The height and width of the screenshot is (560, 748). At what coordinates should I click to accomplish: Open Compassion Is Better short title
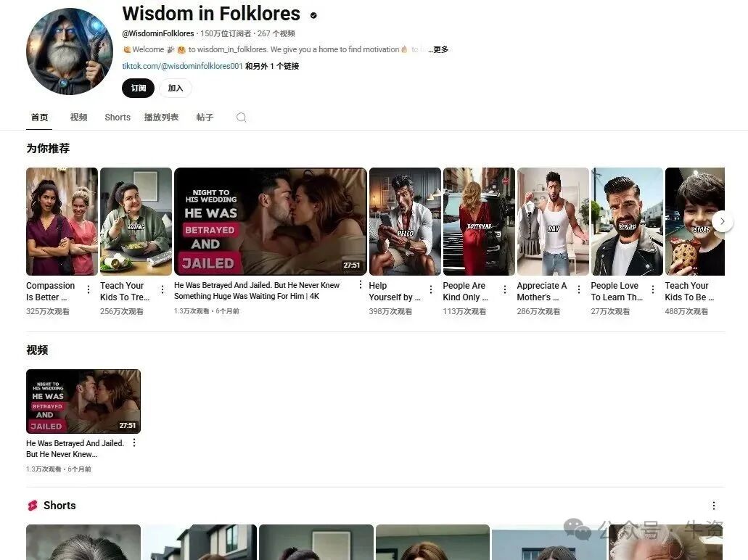click(51, 292)
